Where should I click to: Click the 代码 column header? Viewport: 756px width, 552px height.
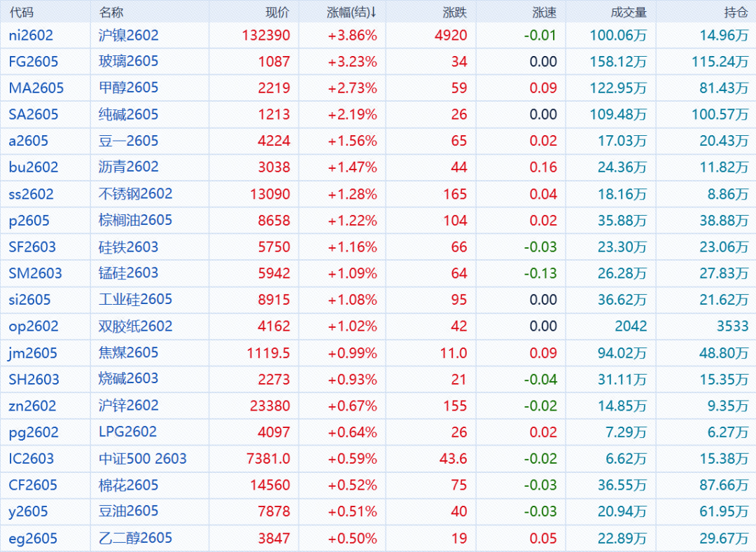coord(21,12)
